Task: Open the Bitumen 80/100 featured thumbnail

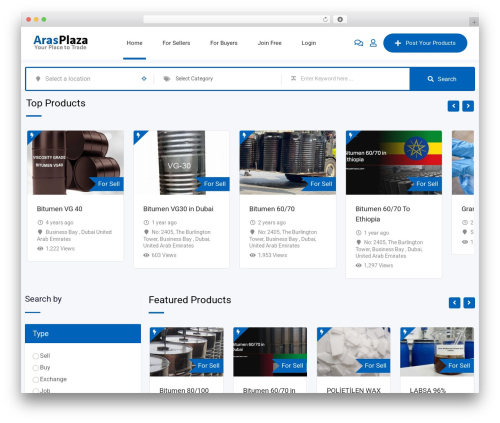Action: click(187, 352)
